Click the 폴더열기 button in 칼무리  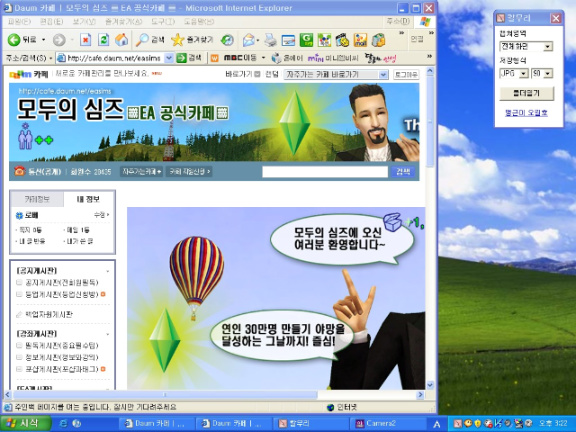point(526,93)
